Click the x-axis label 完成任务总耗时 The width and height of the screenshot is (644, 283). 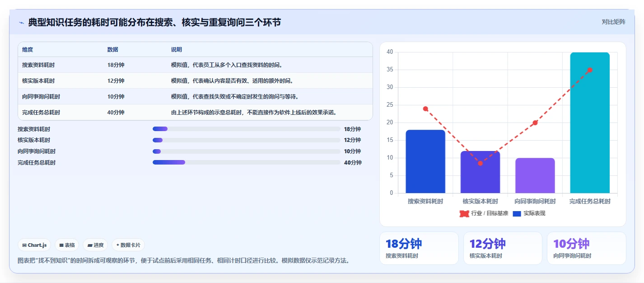[x=590, y=201]
